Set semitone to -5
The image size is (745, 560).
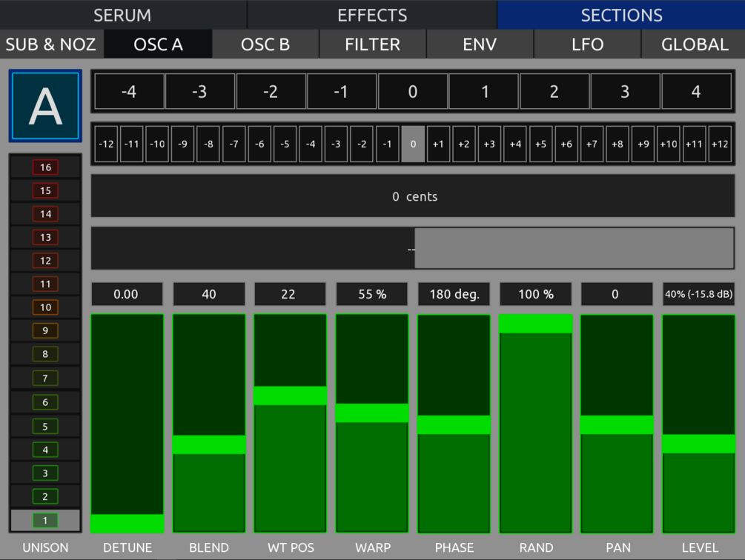(x=285, y=144)
